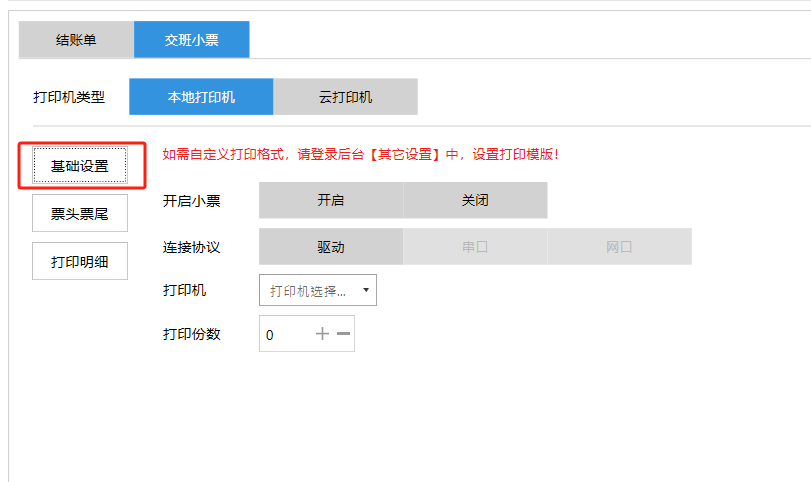Select the 交班小票 tab

(191, 40)
